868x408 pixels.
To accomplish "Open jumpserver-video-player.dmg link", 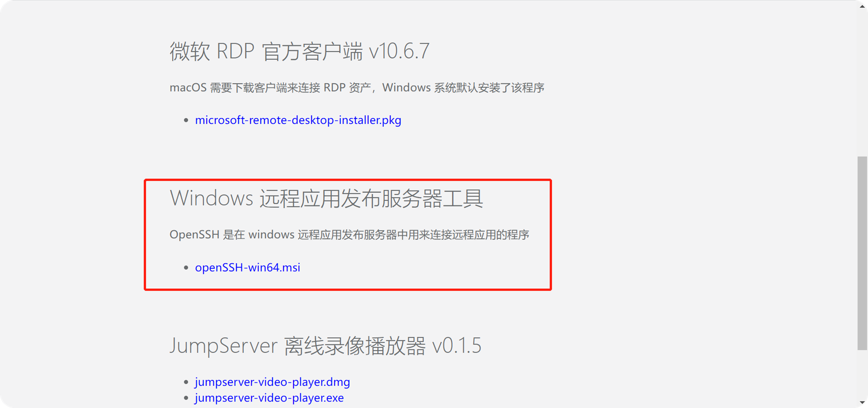I will pyautogui.click(x=273, y=382).
